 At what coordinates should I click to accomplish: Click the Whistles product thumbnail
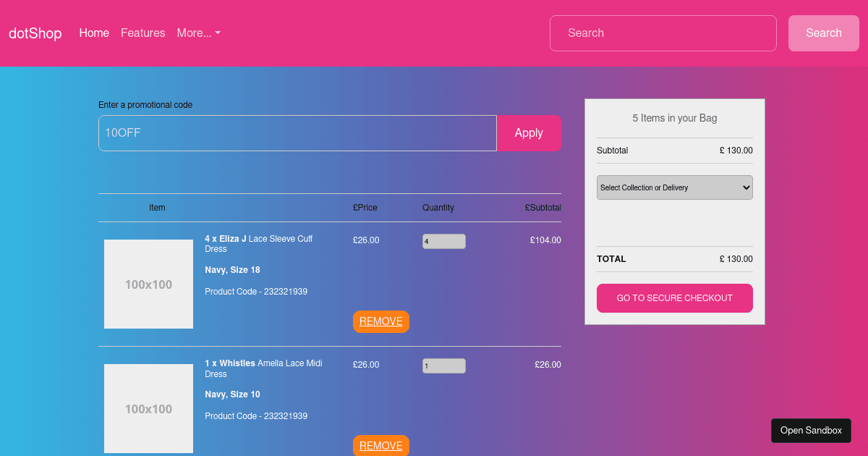tap(148, 408)
